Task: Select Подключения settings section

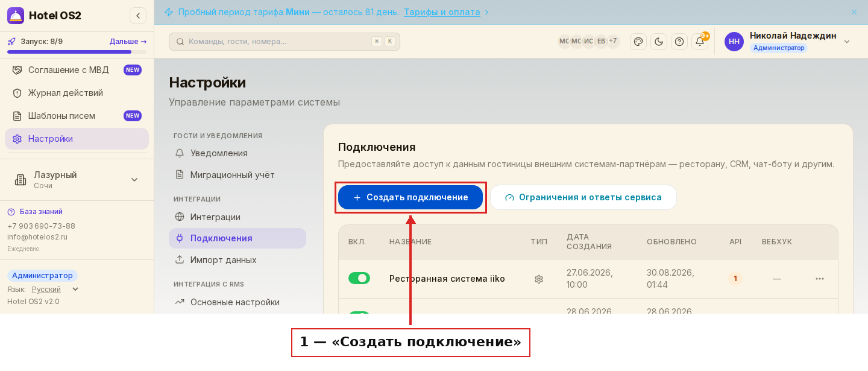Action: [x=237, y=238]
